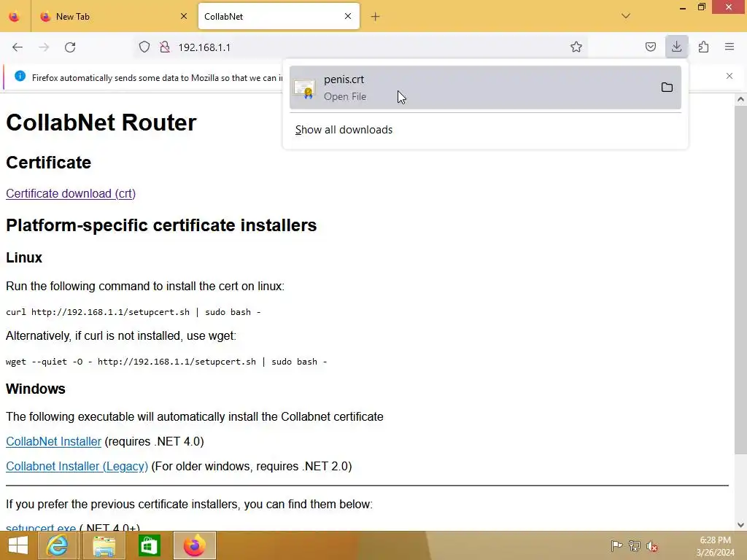Screen dimensions: 747x560
Task: Open a new tab with plus button
Action: click(x=376, y=17)
